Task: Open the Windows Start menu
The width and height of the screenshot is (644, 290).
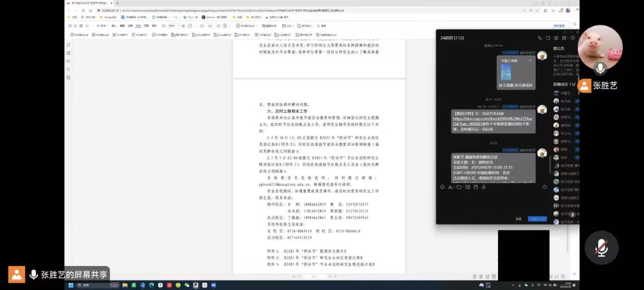Action: tap(70, 285)
